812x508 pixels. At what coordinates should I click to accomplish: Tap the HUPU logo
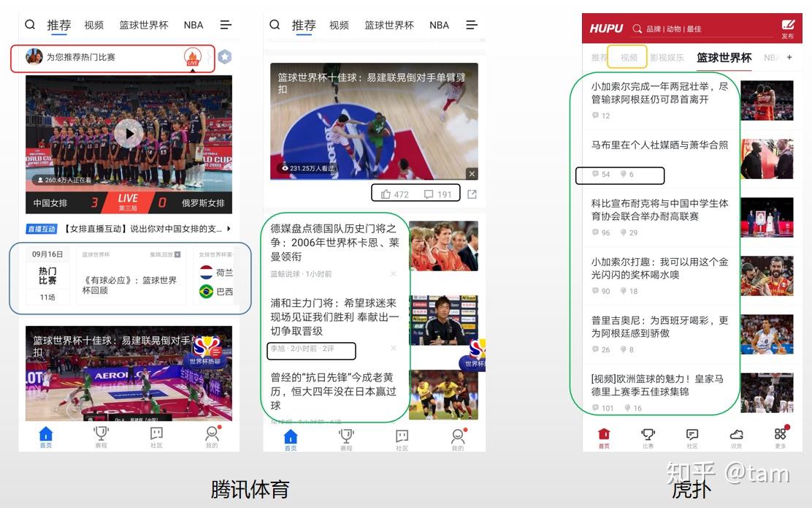(606, 29)
